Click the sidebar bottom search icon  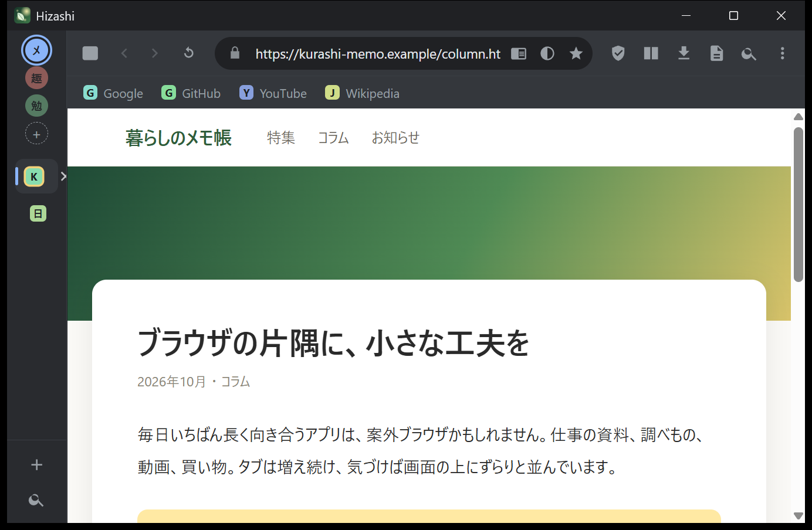point(36,500)
